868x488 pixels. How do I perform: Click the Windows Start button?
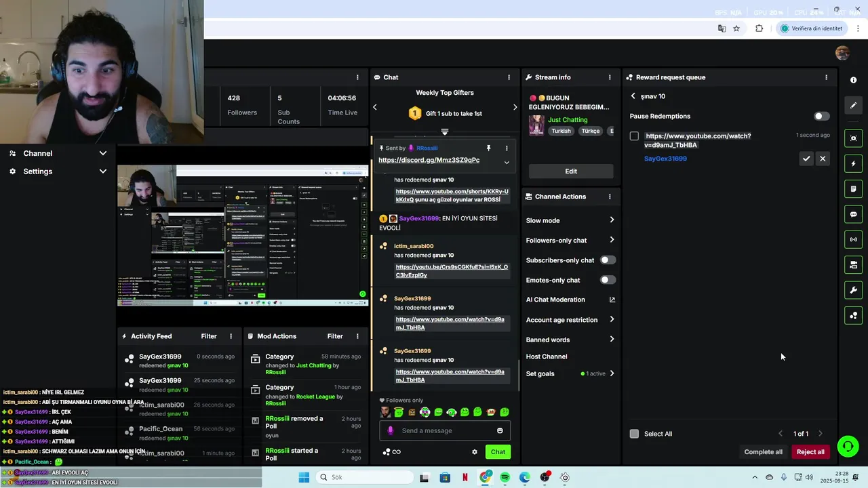click(304, 477)
